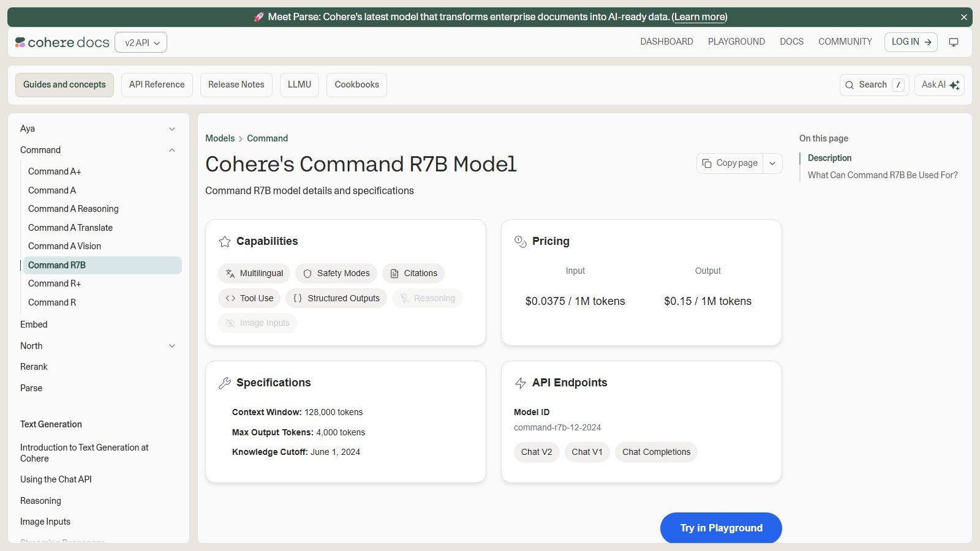Click the Structured Outputs capability chip
This screenshot has width=980, height=551.
point(336,298)
